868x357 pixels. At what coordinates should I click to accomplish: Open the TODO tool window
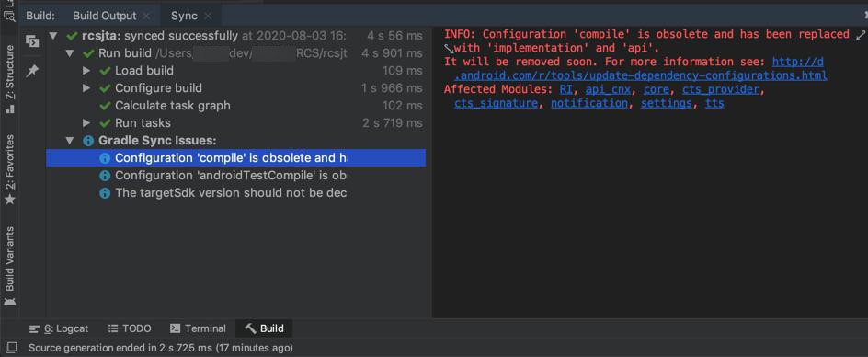130,328
